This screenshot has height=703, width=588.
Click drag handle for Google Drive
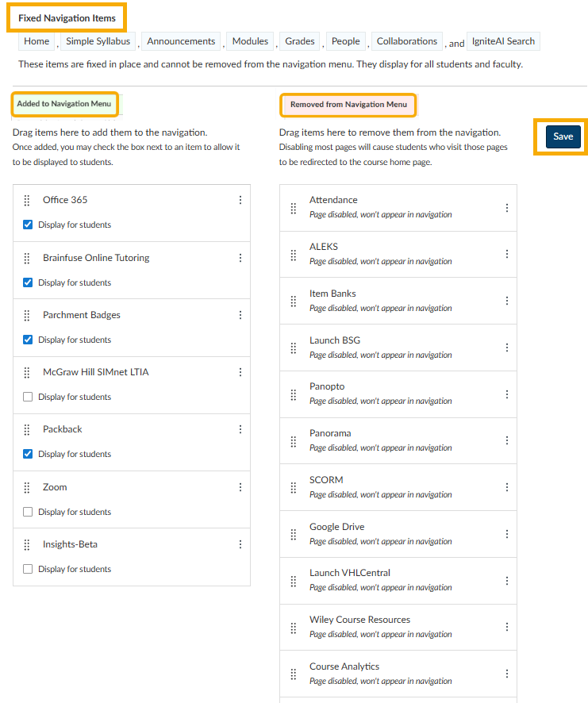293,535
